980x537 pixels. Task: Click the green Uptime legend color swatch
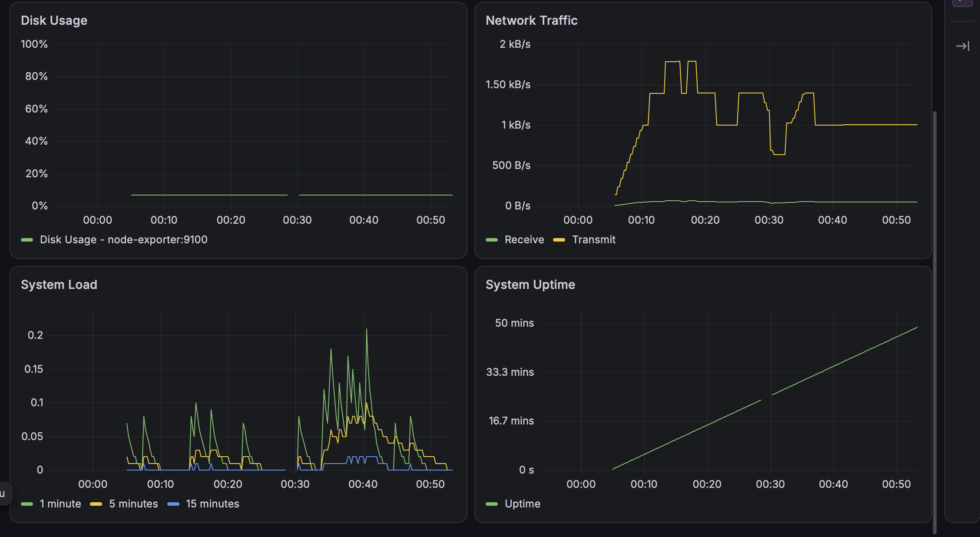[492, 504]
